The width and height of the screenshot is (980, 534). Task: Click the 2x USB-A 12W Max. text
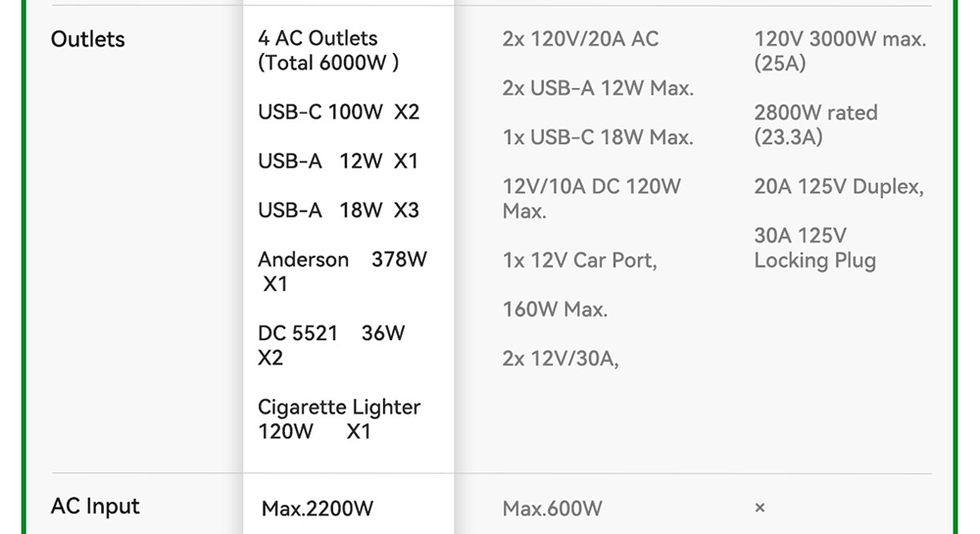[598, 88]
